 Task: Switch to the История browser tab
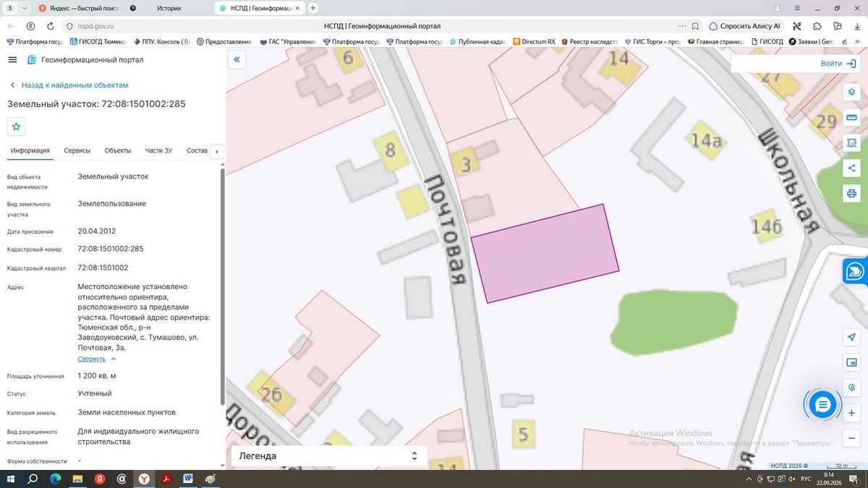(x=168, y=8)
